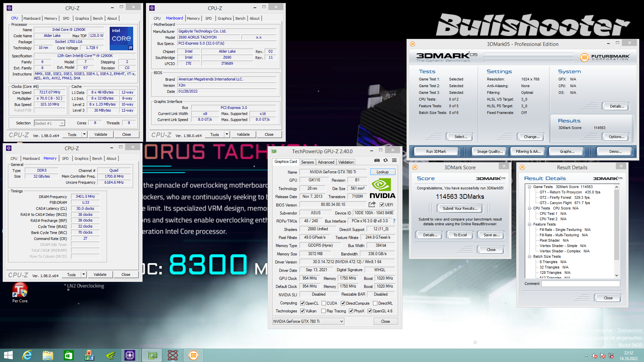Select GT2 - Firefly Forest tree item
644x362 pixels.
click(x=565, y=197)
